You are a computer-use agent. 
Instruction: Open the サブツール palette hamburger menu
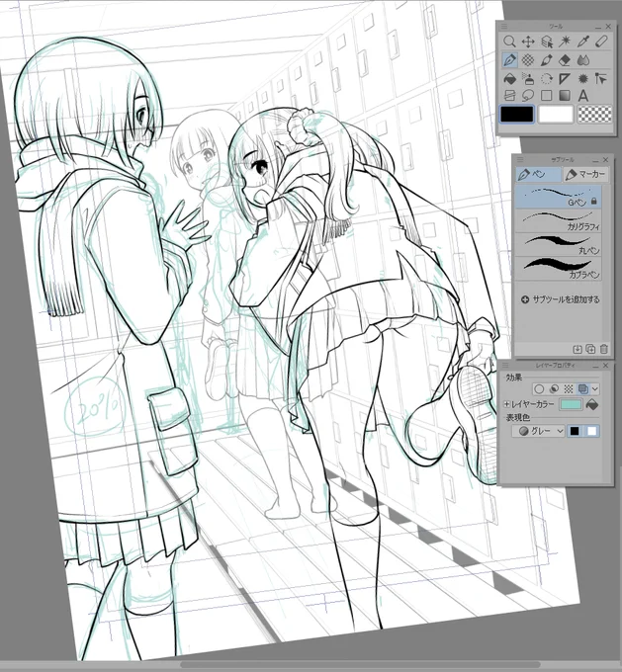click(520, 159)
